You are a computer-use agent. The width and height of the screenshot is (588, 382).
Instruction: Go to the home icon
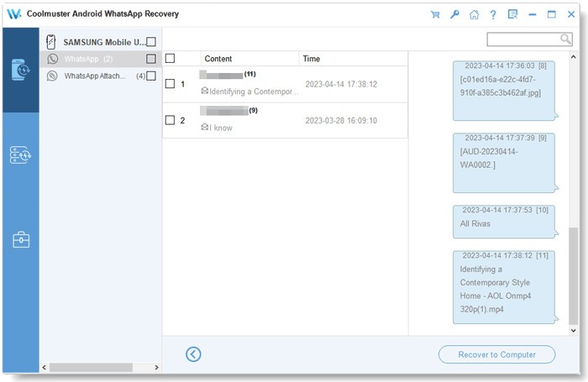point(474,14)
